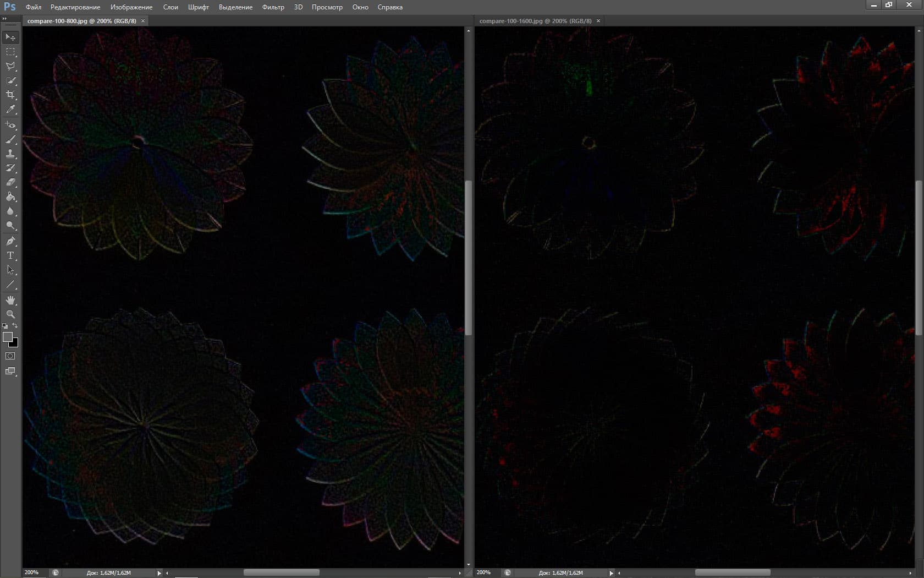Click right document's scroll-right arrow
This screenshot has width=924, height=578.
click(x=910, y=573)
